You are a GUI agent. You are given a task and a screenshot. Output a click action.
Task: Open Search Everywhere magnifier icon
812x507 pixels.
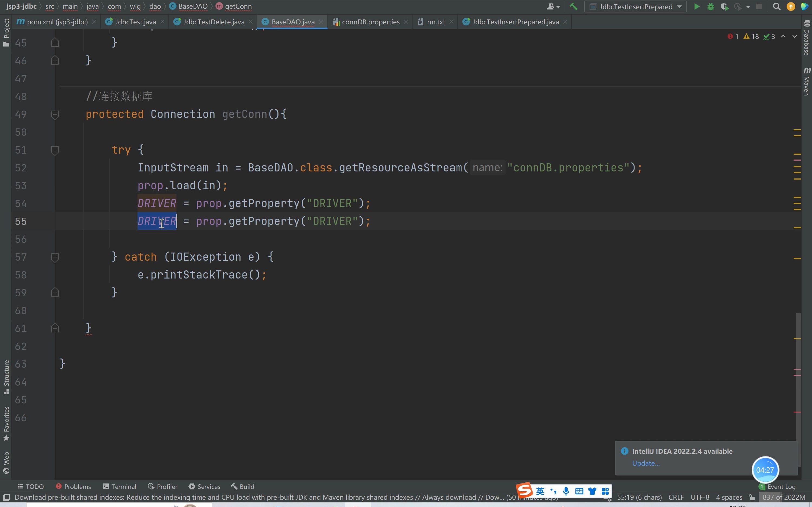(x=776, y=7)
